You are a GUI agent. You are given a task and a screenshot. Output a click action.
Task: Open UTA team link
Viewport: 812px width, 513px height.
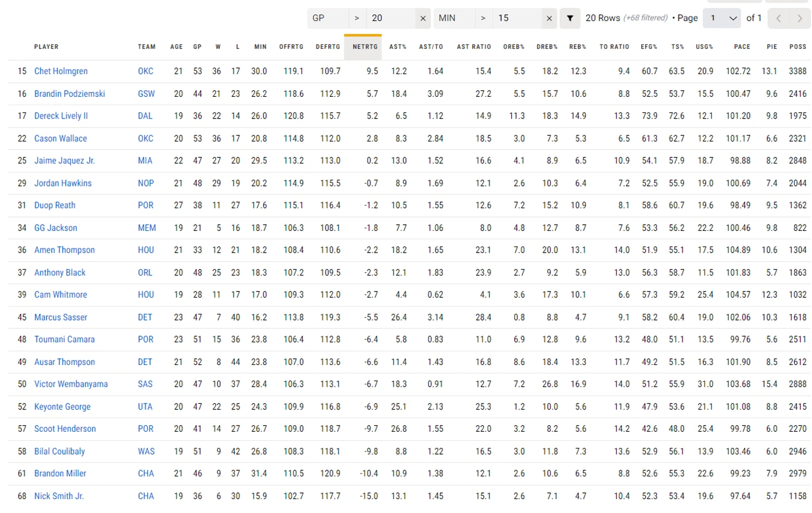[x=145, y=407]
